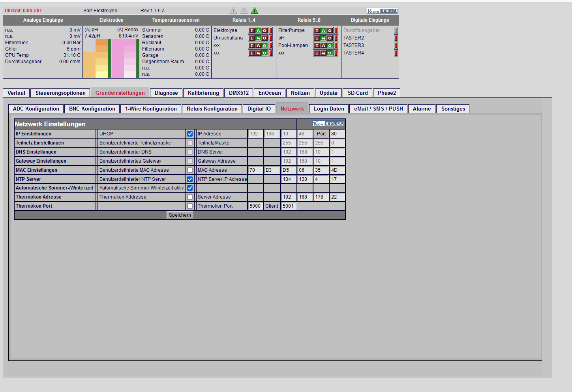Click the Durchflussgeber gray status indicator
Image resolution: width=572 pixels, height=392 pixels.
(396, 30)
